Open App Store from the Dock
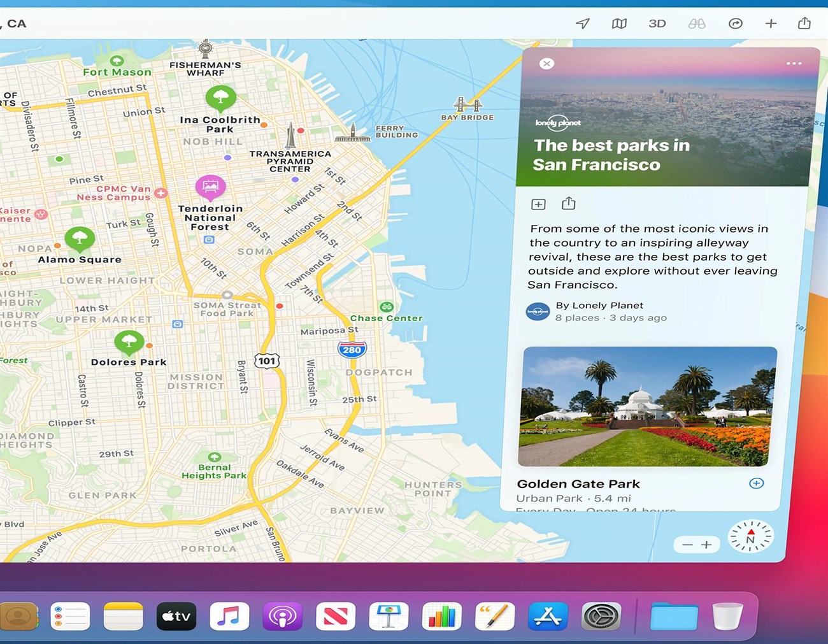 tap(548, 616)
